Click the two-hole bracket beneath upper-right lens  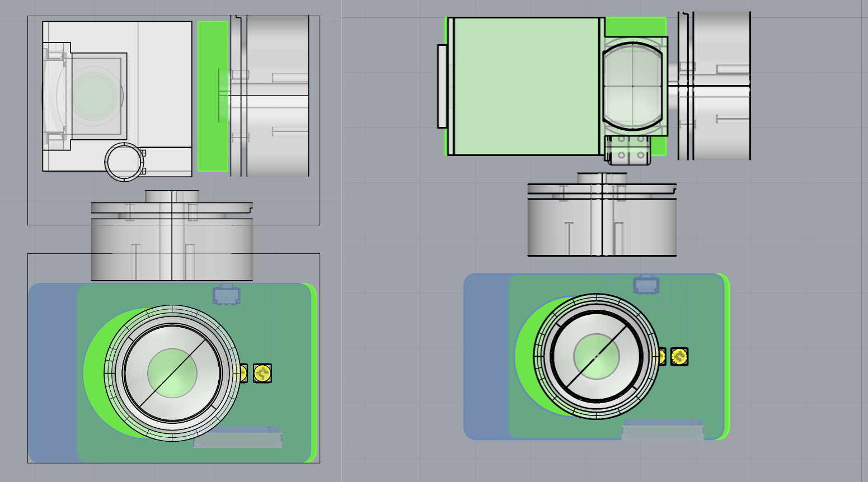(629, 150)
